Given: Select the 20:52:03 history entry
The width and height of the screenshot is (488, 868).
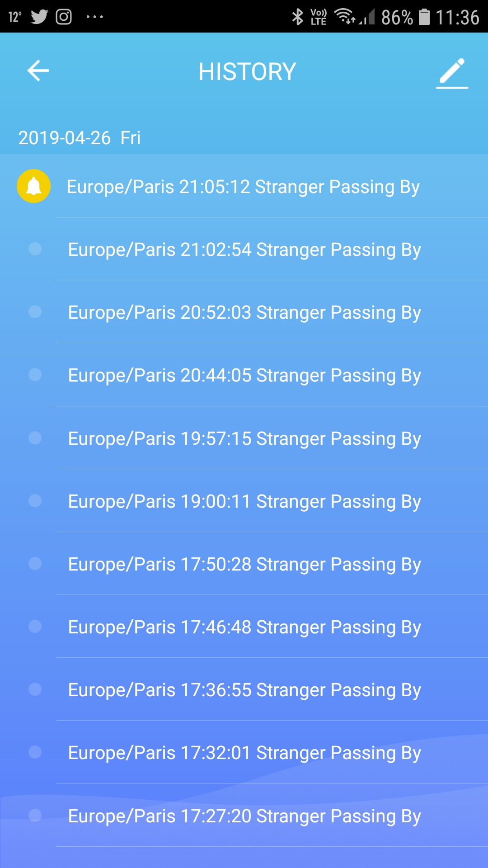Looking at the screenshot, I should point(244,312).
